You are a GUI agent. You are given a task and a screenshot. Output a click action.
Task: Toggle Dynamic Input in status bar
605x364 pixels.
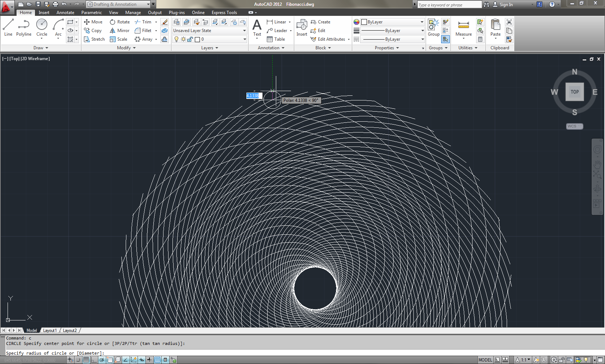click(x=142, y=360)
